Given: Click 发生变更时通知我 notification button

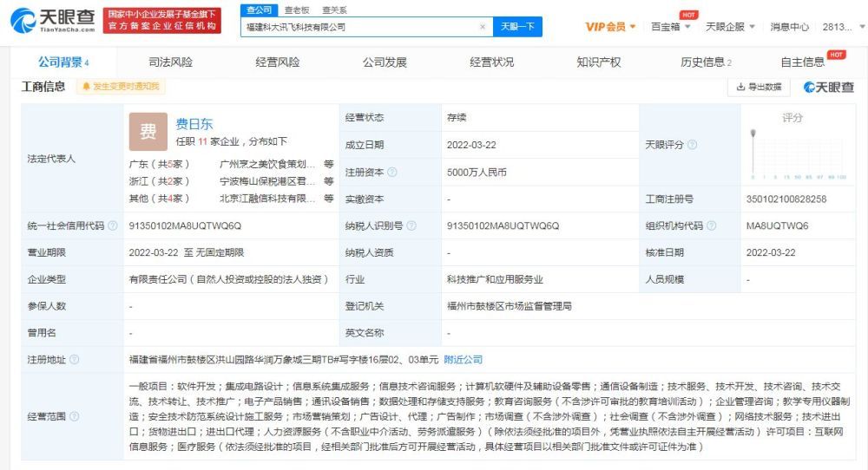Looking at the screenshot, I should (x=121, y=86).
